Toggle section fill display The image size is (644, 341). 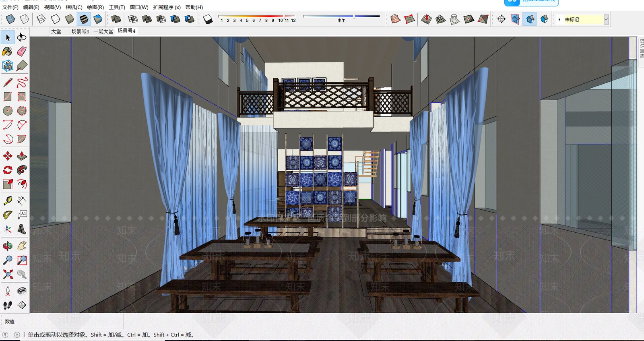tap(545, 19)
